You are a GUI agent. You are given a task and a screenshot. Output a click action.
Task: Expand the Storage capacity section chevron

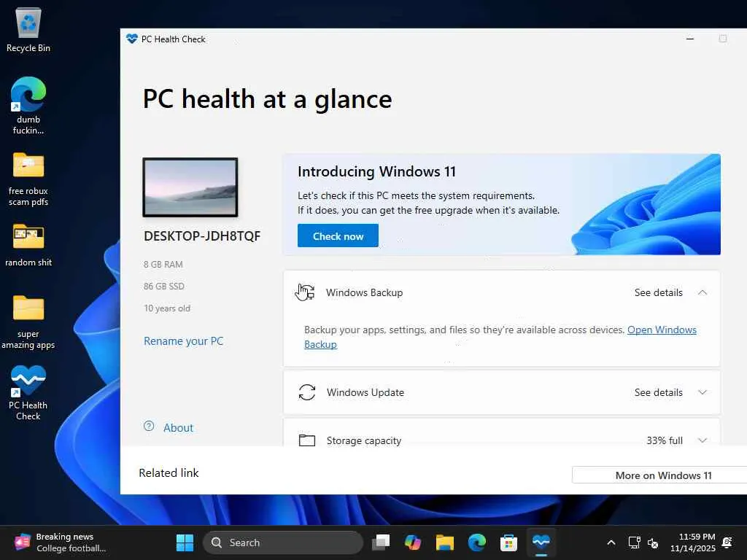[703, 440]
